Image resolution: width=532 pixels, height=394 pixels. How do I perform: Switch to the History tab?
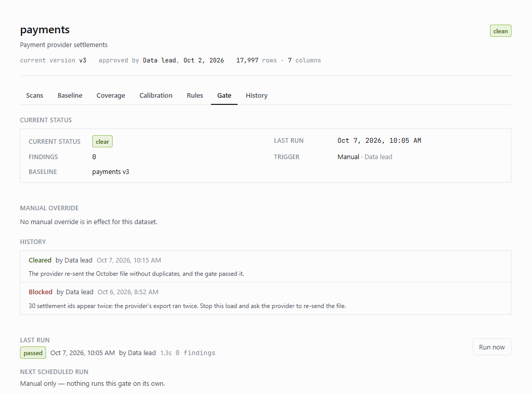tap(257, 96)
